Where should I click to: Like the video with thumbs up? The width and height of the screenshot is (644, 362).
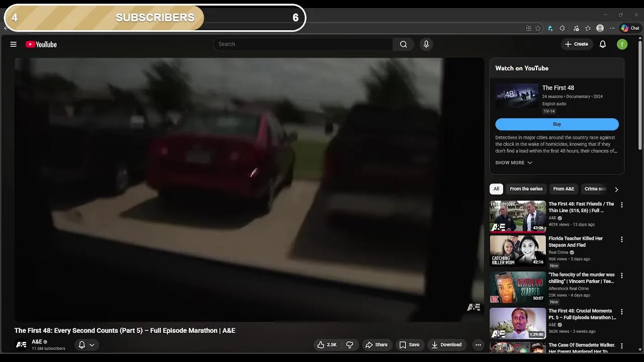(x=327, y=345)
